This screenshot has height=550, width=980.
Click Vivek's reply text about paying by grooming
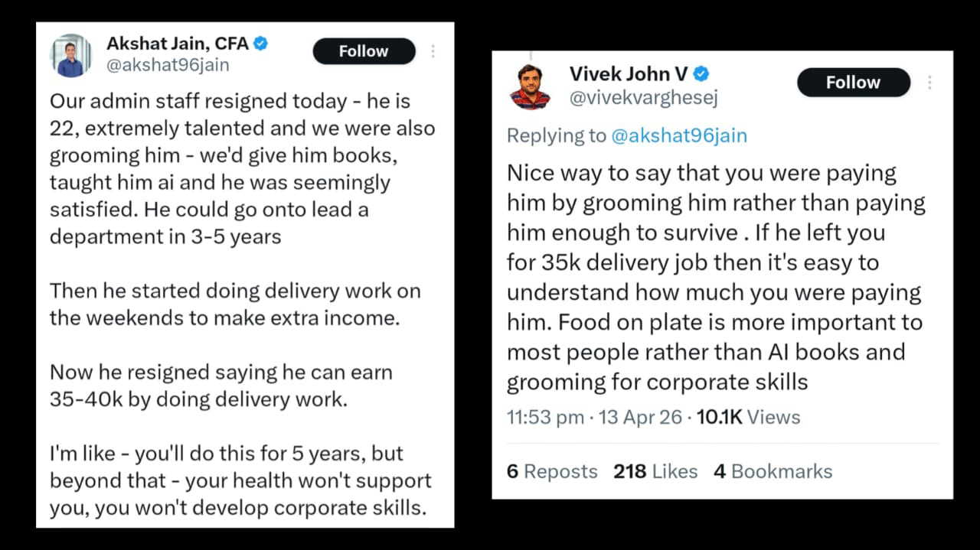(716, 277)
